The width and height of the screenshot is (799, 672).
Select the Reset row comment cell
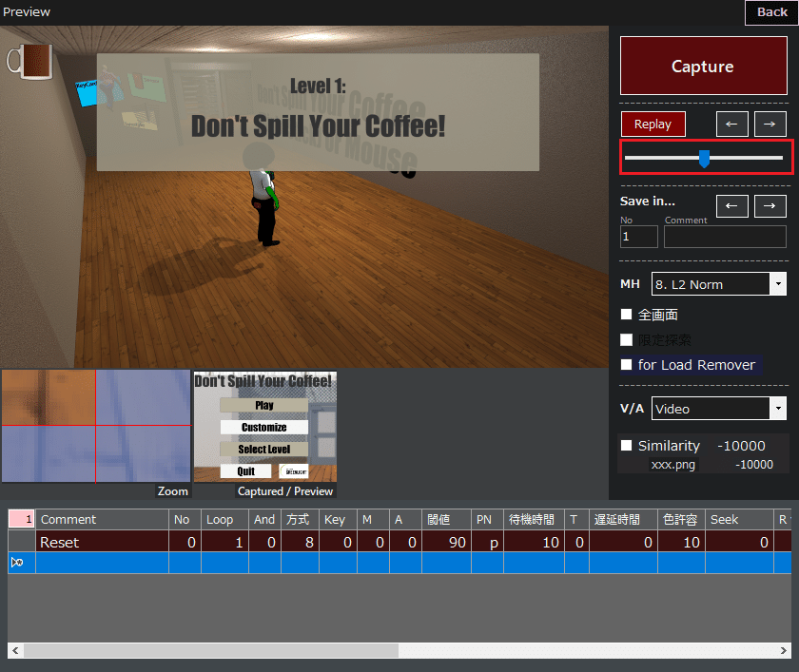click(102, 542)
